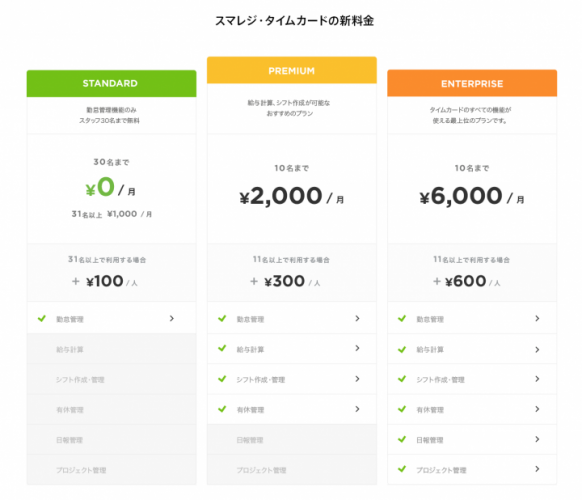Open the 有休管理 chevron in ENTERPRISE
This screenshot has width=582, height=500.
[537, 409]
